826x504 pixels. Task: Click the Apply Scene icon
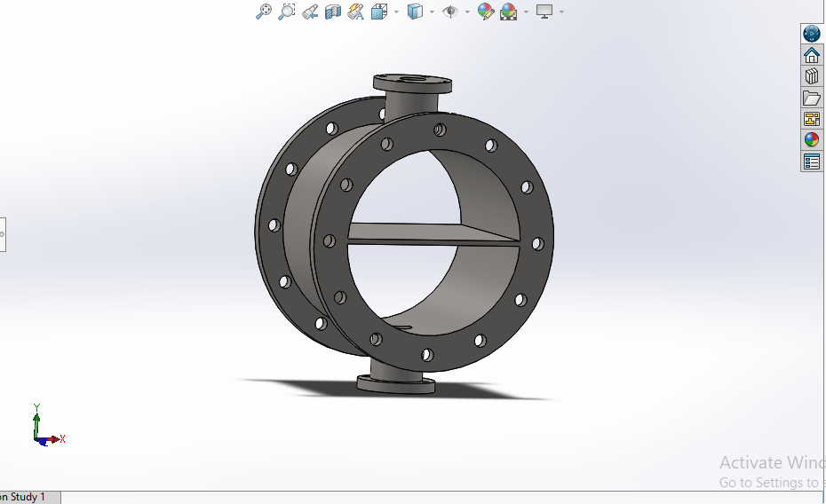(x=509, y=12)
